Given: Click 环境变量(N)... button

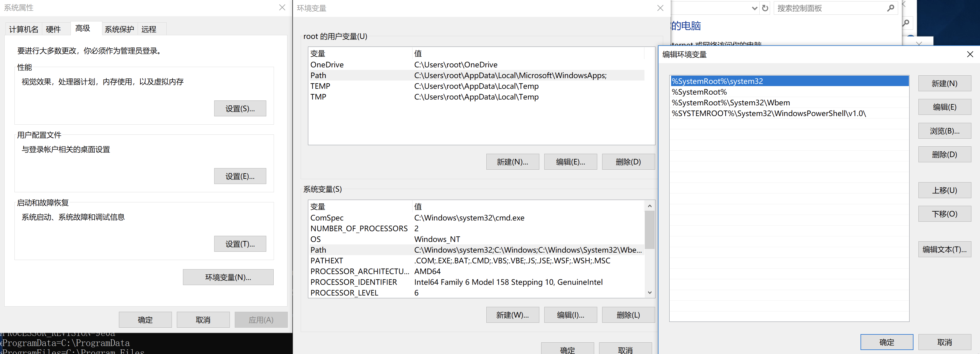Looking at the screenshot, I should coord(228,277).
